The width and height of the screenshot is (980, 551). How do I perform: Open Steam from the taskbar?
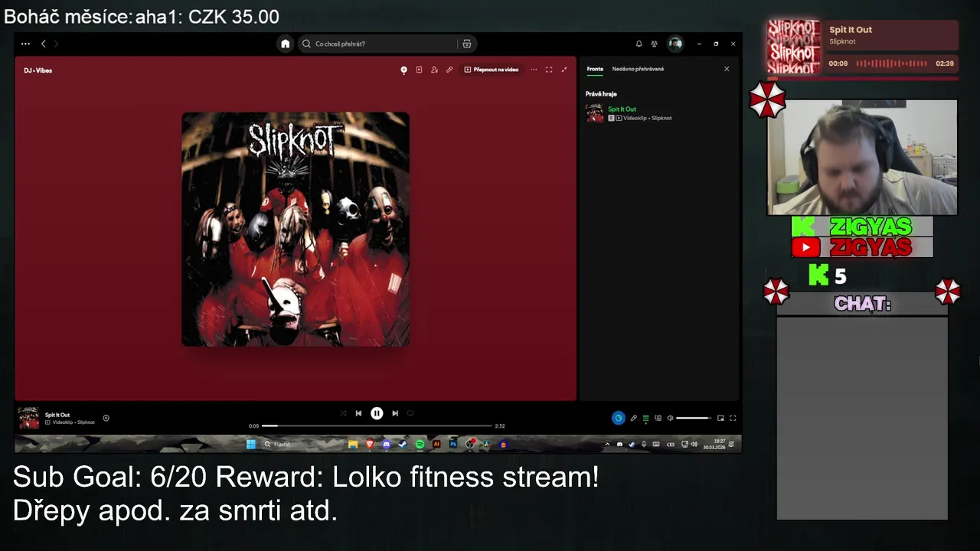[x=403, y=444]
